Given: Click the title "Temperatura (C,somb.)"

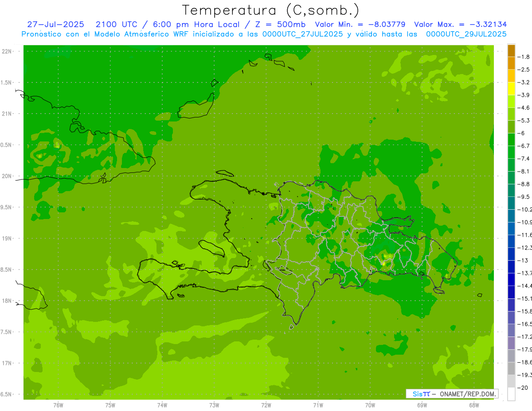Looking at the screenshot, I should tap(271, 10).
